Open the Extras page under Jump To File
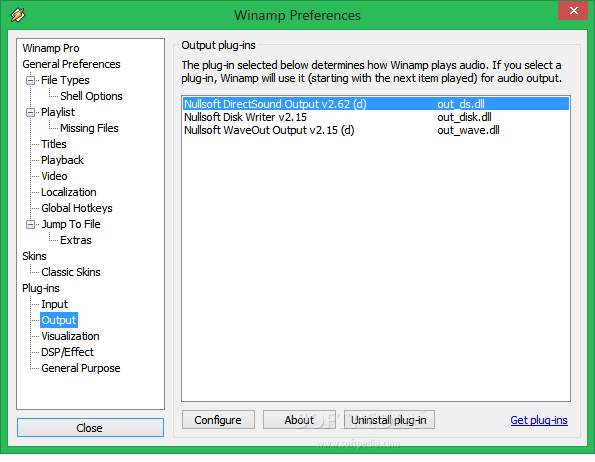Viewport: 595px width, 462px height. pos(76,240)
